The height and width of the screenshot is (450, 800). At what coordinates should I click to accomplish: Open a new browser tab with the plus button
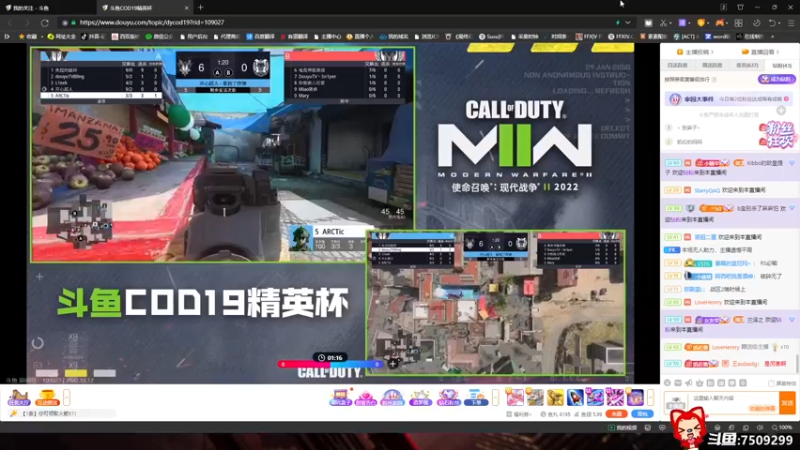coord(201,8)
